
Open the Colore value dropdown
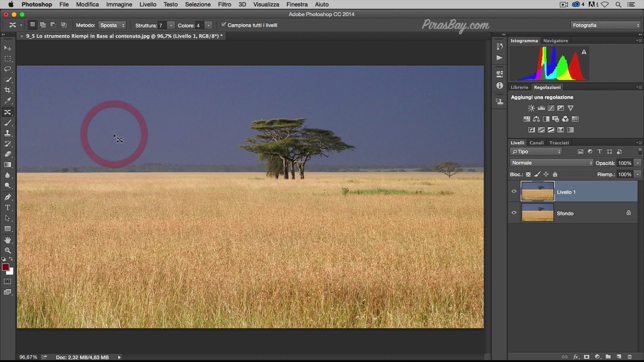[x=208, y=25]
